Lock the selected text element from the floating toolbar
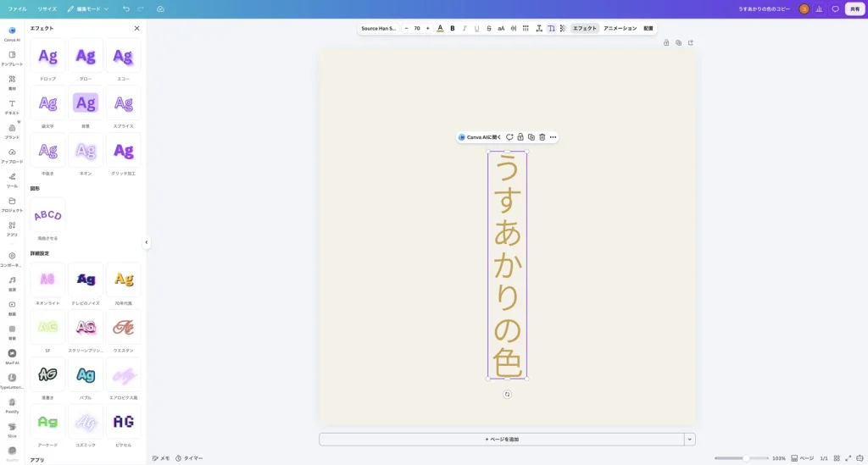Image resolution: width=868 pixels, height=465 pixels. (520, 137)
